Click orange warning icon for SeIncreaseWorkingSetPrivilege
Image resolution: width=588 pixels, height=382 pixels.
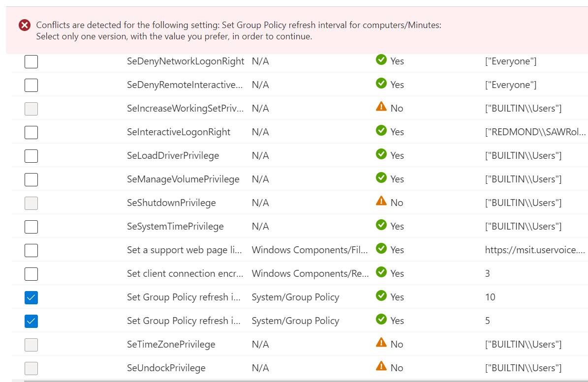click(x=381, y=106)
